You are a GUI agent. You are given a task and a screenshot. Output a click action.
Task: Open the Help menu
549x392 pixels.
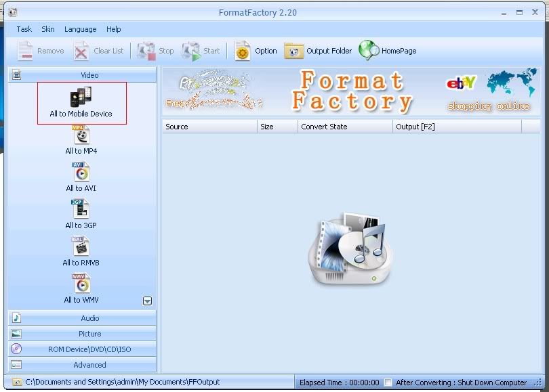pyautogui.click(x=114, y=29)
